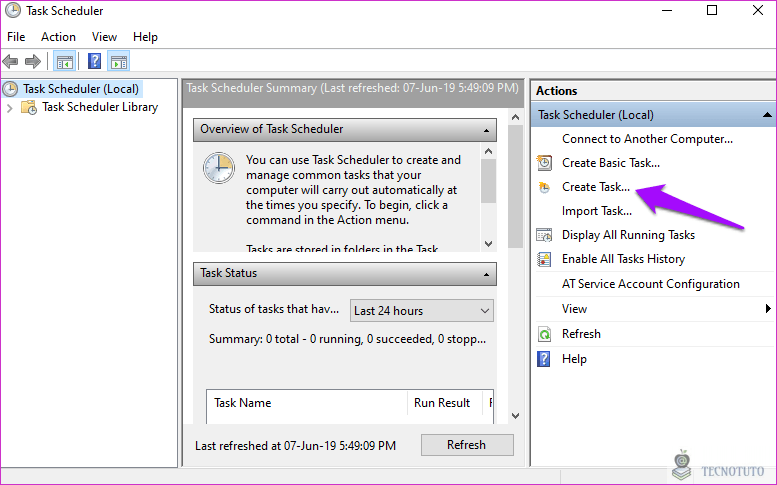Screen dimensions: 777x485
Task: Click the Actions pane header
Action: click(x=655, y=91)
